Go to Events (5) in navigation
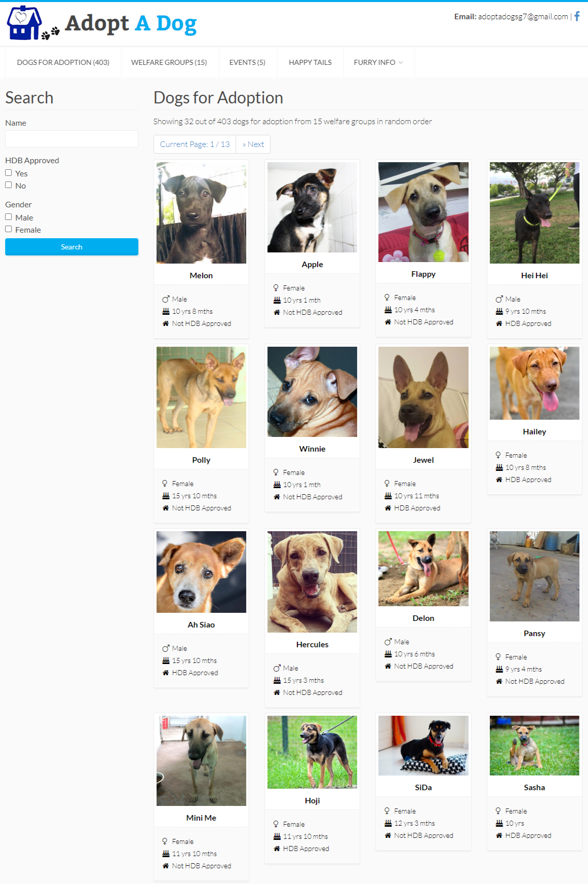The image size is (588, 884). 247,62
